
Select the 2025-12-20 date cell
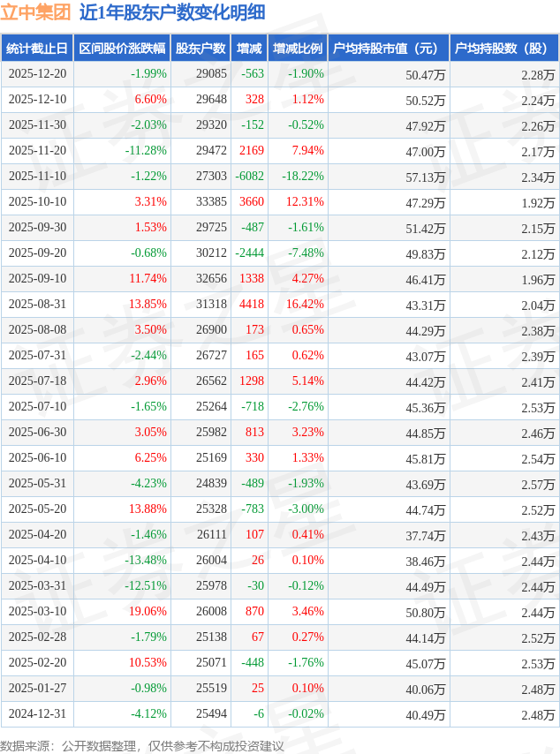(37, 74)
